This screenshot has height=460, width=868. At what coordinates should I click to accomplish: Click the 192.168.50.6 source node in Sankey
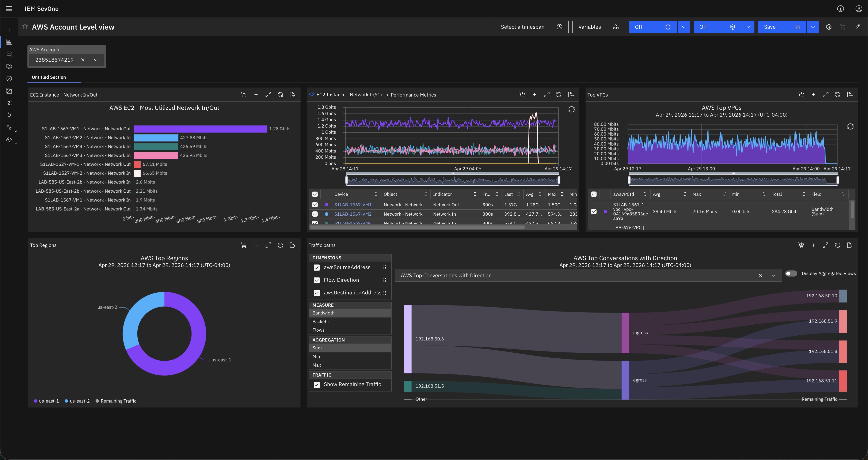(408, 339)
